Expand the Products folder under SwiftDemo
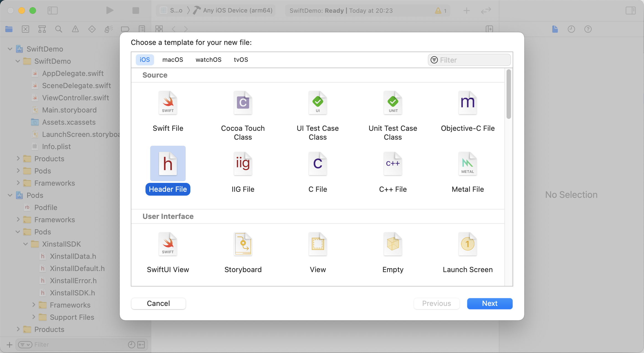Screen dimensions: 644x353 18,159
